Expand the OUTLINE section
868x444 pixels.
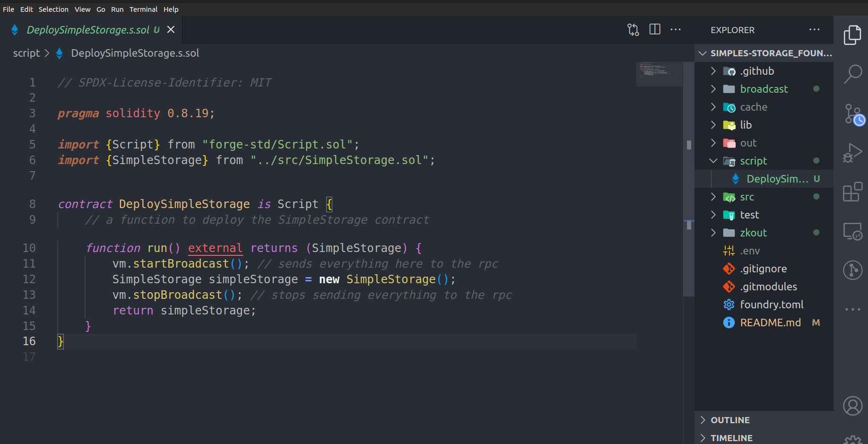tap(764, 420)
